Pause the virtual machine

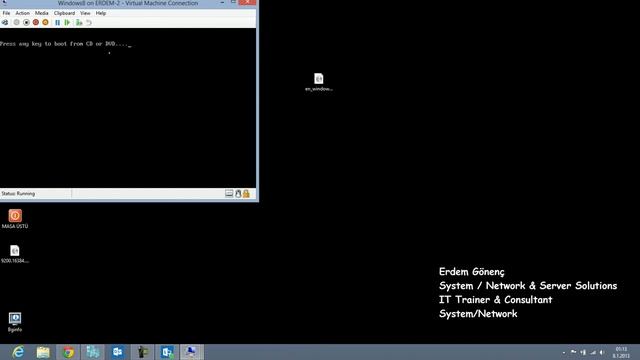coord(58,22)
